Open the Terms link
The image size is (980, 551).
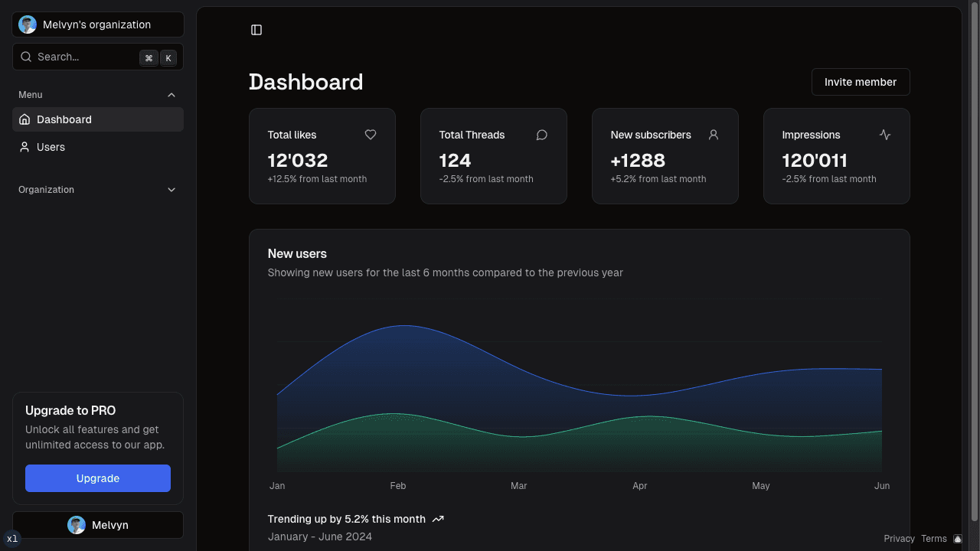coord(933,539)
